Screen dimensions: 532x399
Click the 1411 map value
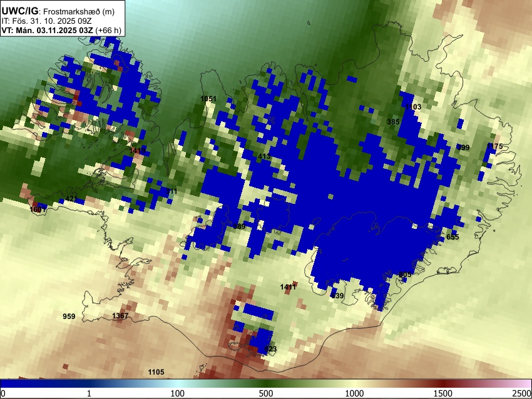click(288, 287)
